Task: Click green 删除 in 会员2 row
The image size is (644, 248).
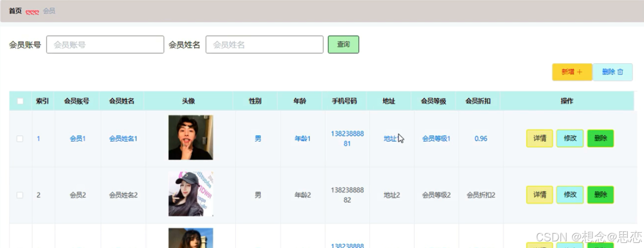Action: [x=600, y=195]
